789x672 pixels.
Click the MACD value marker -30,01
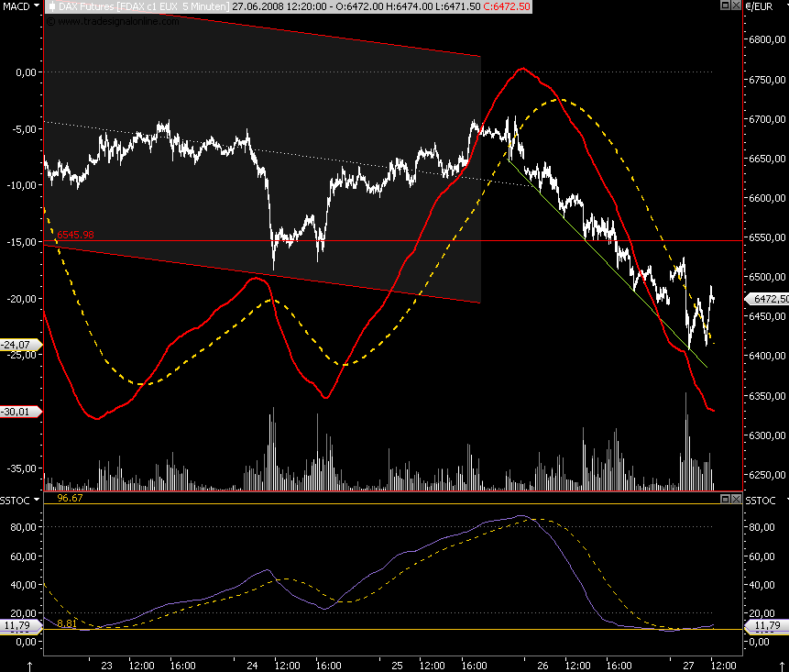pyautogui.click(x=21, y=412)
